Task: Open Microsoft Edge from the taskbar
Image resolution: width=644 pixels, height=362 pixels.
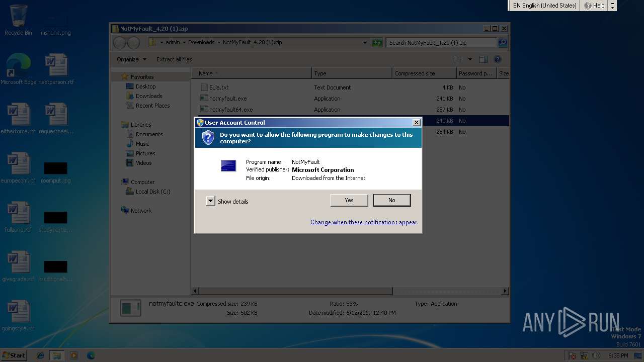Action: 91,355
